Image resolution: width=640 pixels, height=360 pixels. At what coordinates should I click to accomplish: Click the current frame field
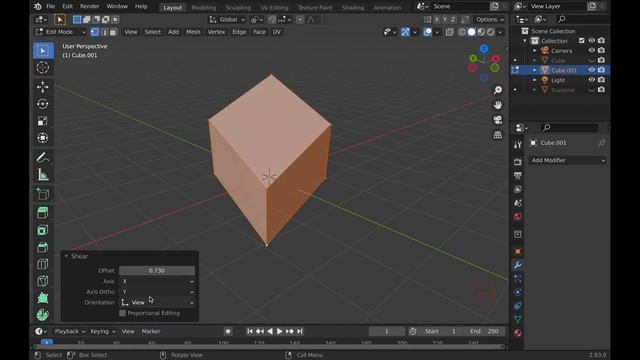click(x=387, y=331)
